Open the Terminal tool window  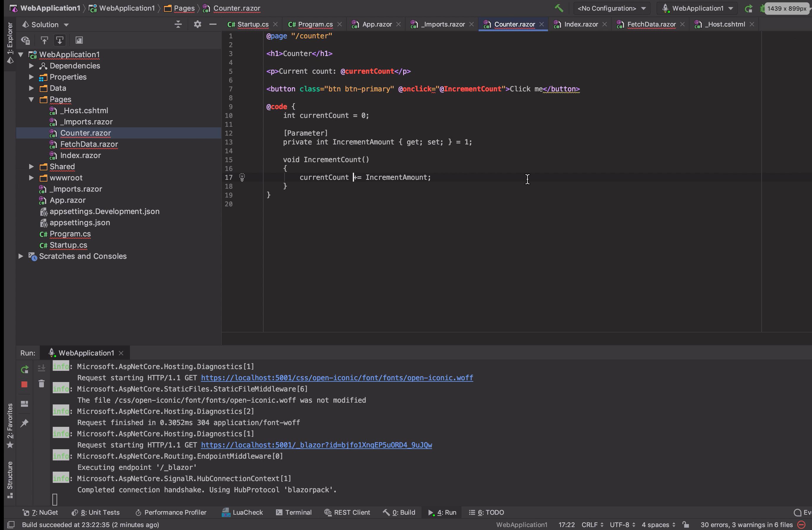tap(294, 513)
